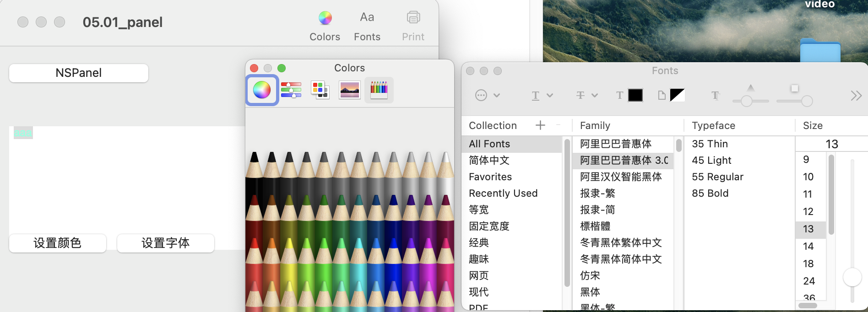Switch to the color palettes picker
The width and height of the screenshot is (868, 312).
pos(320,90)
